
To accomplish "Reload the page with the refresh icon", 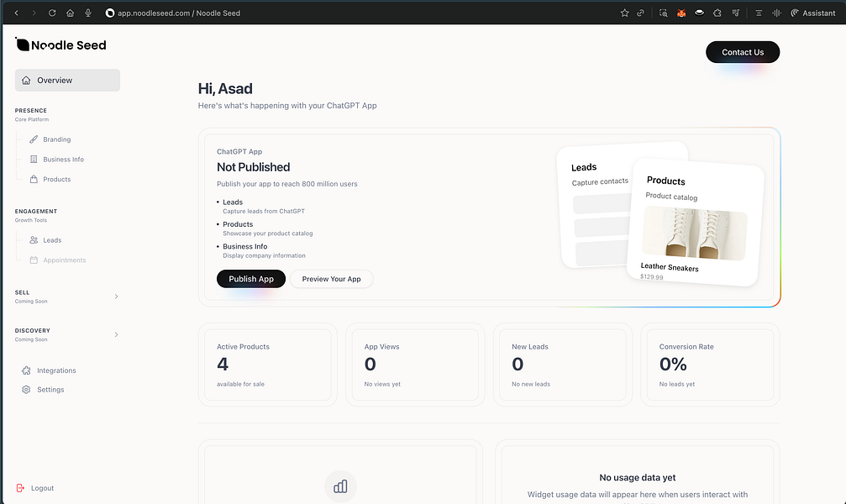I will pyautogui.click(x=52, y=13).
